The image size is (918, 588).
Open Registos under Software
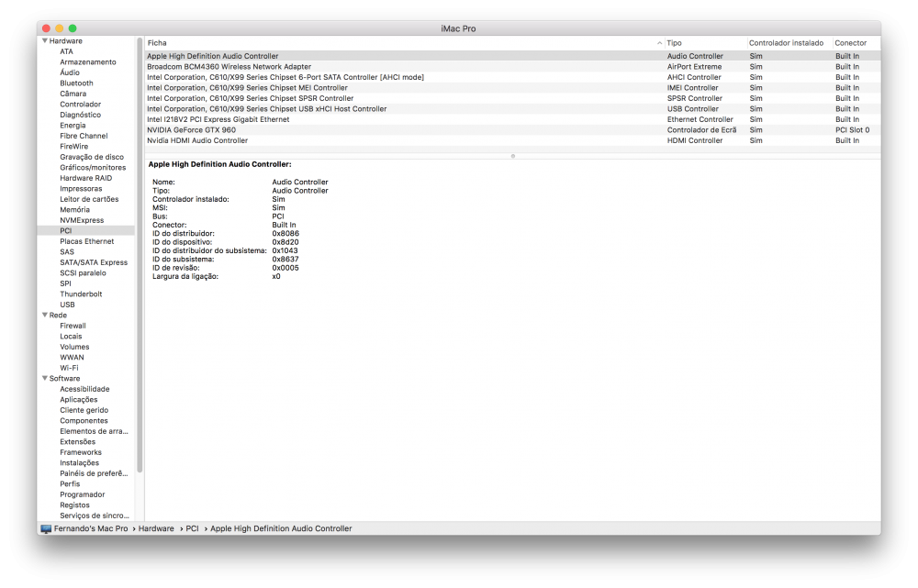(x=74, y=505)
